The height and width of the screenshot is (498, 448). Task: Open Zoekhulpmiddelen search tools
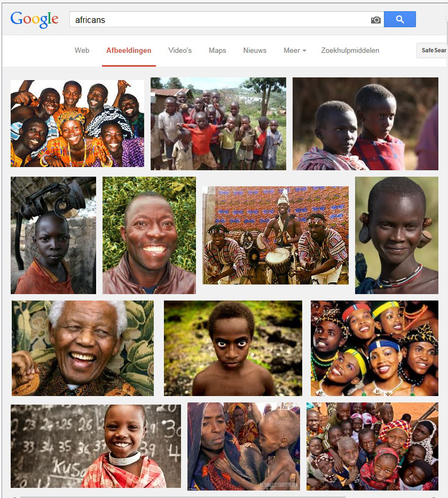pyautogui.click(x=350, y=51)
